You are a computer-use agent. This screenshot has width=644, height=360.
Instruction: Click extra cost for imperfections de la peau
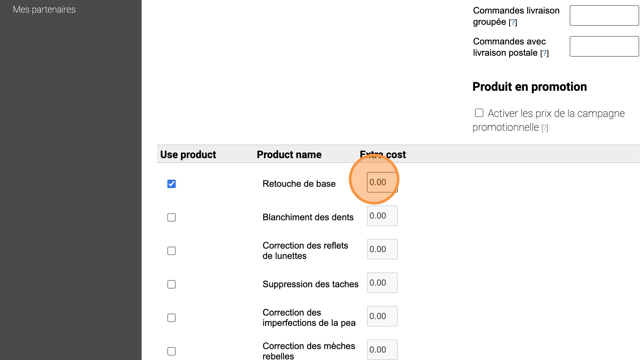pos(382,316)
